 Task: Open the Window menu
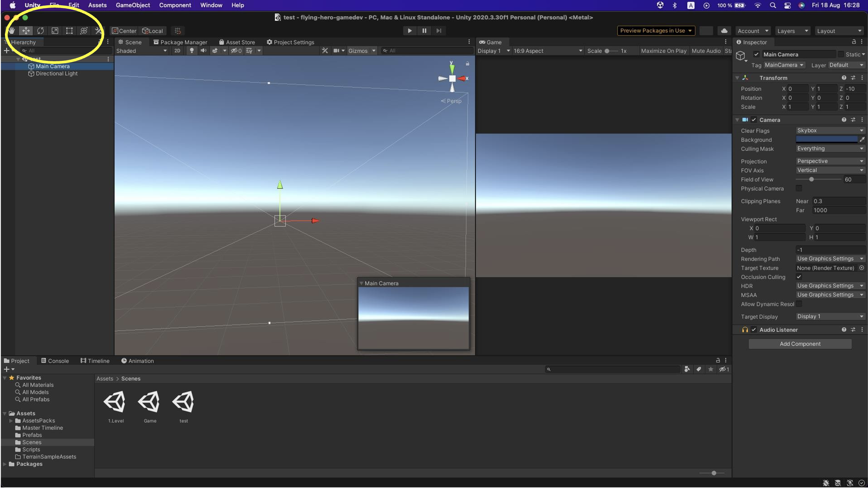click(x=211, y=5)
